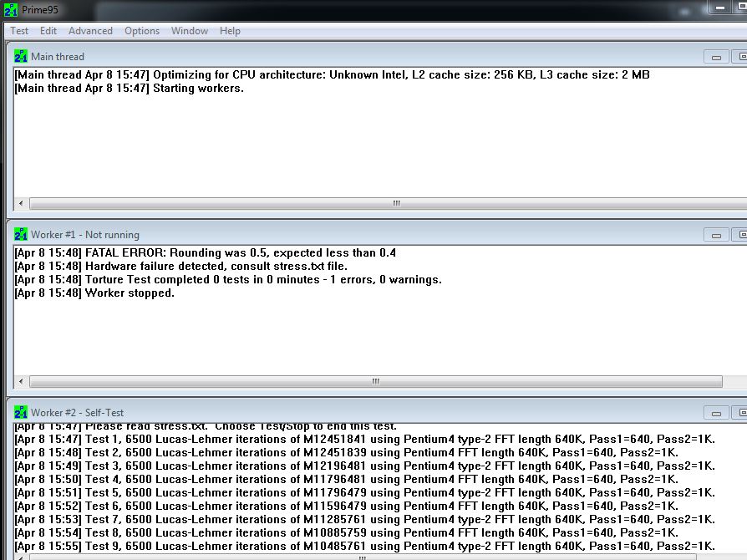This screenshot has width=747, height=560.
Task: Click the 'Main thread' window title
Action: 58,57
